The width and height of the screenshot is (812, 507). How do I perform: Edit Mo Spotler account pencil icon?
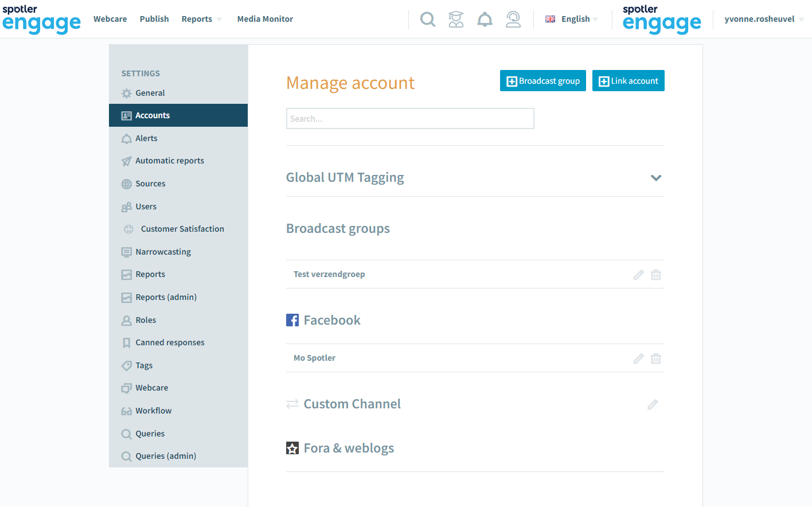pos(638,358)
